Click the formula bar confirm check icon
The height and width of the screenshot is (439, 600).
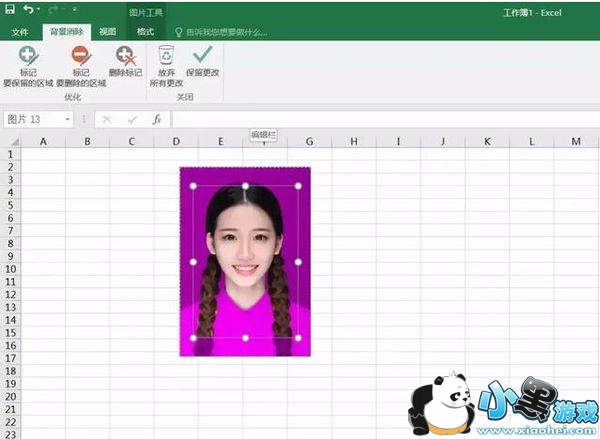tap(132, 120)
